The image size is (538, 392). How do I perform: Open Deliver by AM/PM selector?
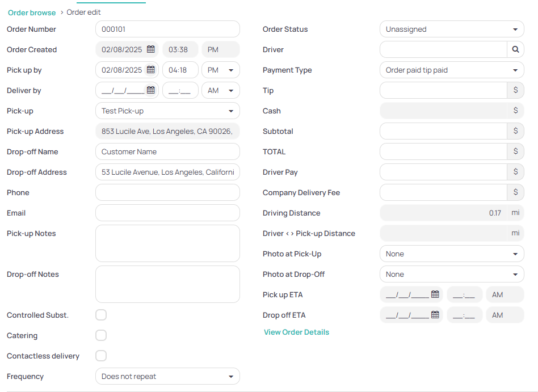click(x=221, y=90)
